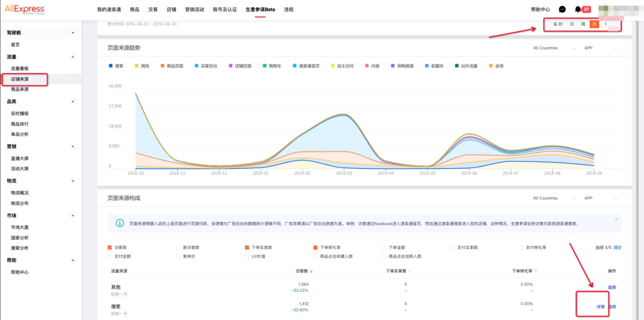Viewport: 644px width, 320px height.
Task: Select 商品来源 in the sidebar
Action: click(20, 89)
